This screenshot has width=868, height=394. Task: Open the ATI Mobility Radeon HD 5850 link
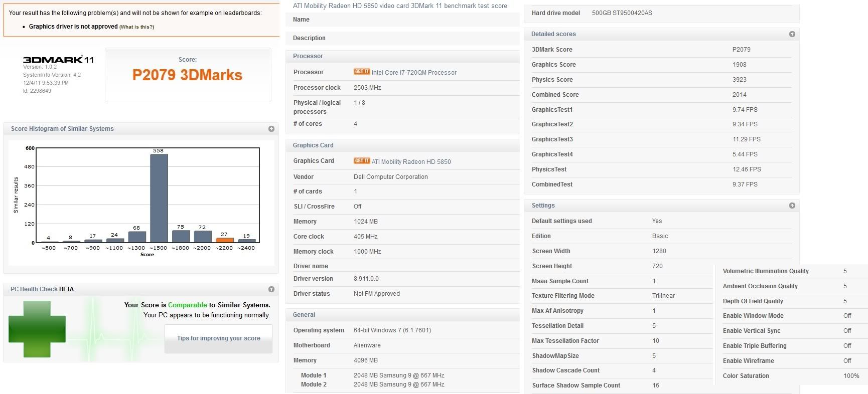[411, 162]
